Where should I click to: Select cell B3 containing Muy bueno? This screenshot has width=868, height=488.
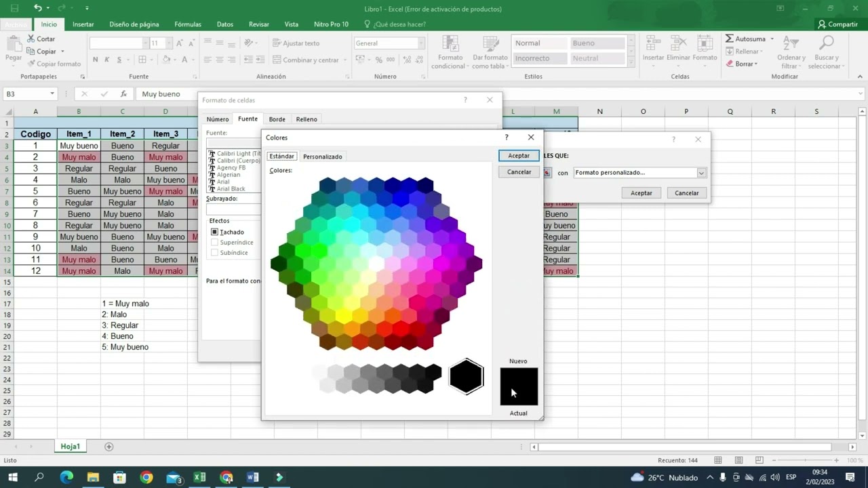[79, 146]
